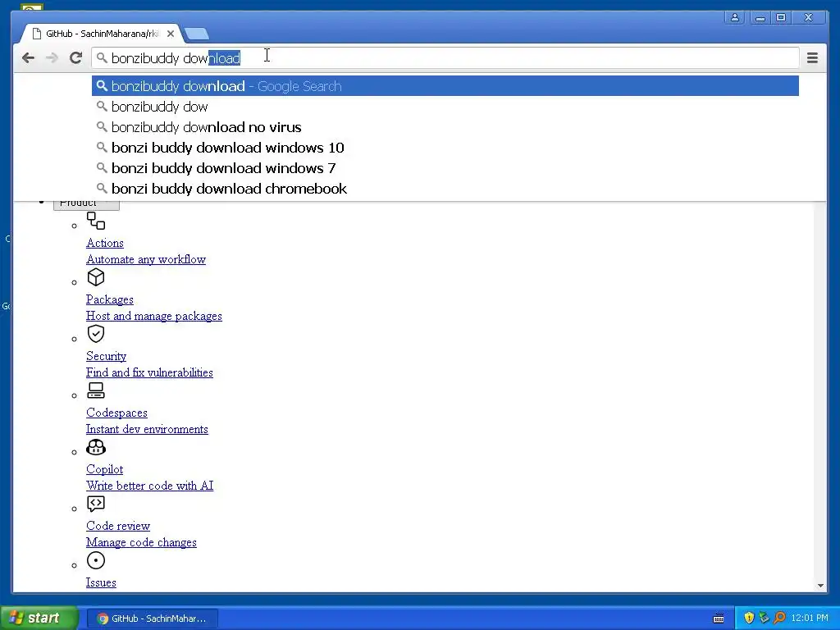Click the magnifier tray icon
This screenshot has height=630, width=840.
click(779, 618)
